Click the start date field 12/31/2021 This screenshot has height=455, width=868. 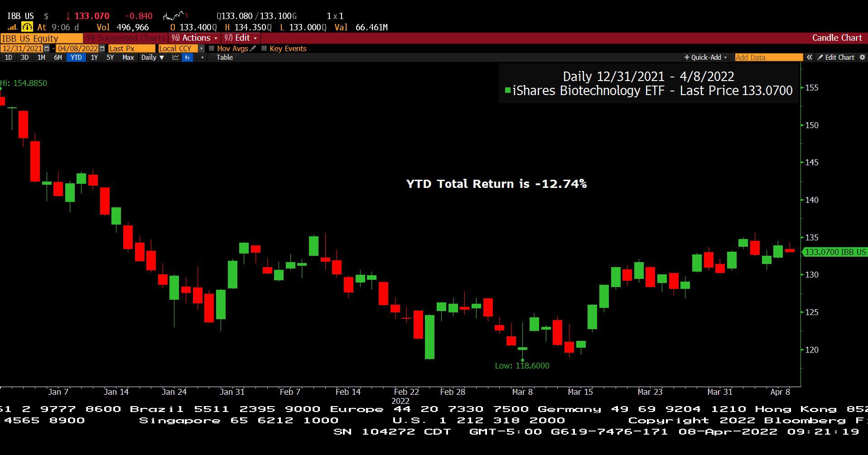point(22,48)
